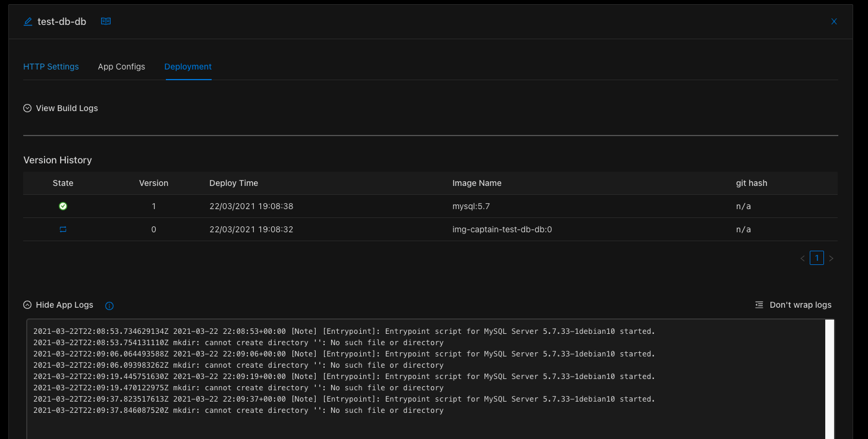Viewport: 868px width, 439px height.
Task: Click the test-db-db app title
Action: point(62,21)
